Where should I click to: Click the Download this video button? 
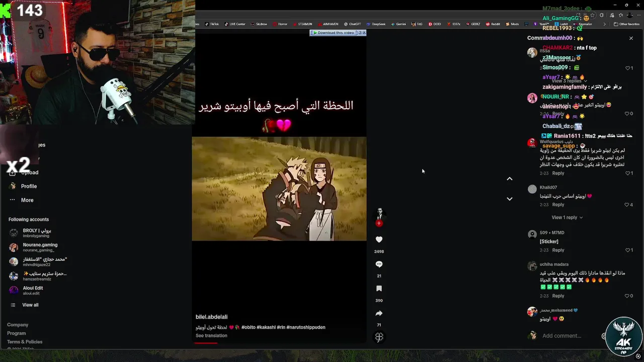333,33
